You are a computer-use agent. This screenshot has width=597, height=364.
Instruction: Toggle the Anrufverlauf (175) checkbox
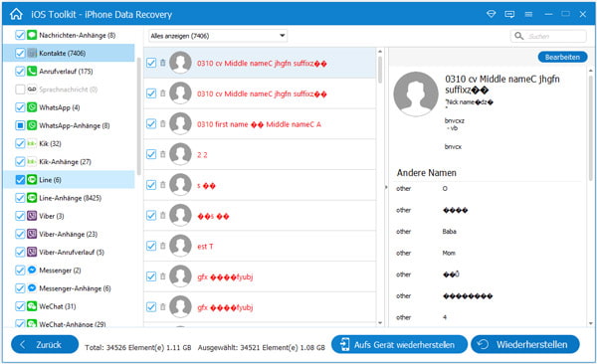click(x=20, y=72)
